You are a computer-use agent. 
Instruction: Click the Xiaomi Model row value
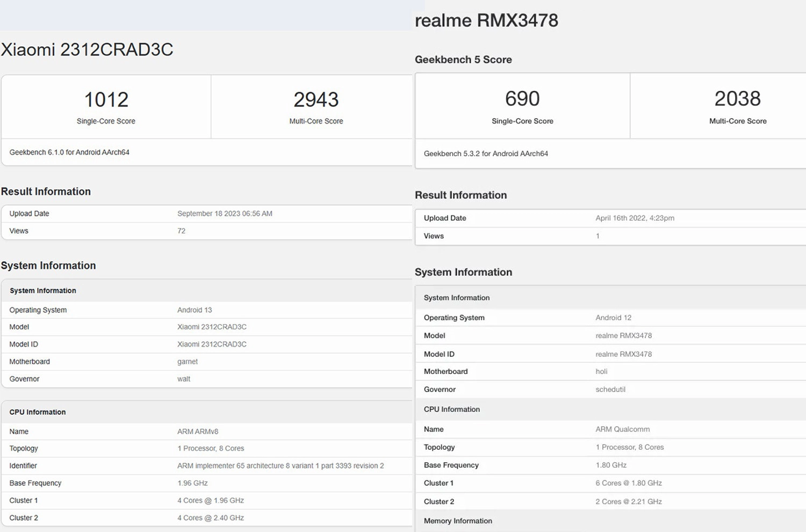212,327
